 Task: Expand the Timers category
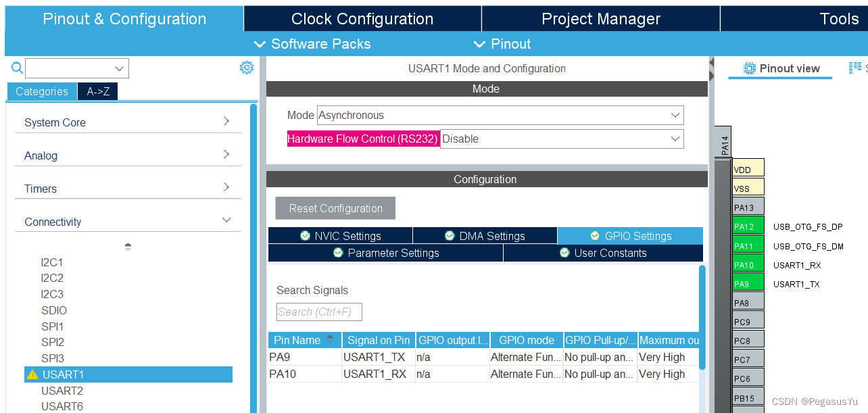pos(127,189)
